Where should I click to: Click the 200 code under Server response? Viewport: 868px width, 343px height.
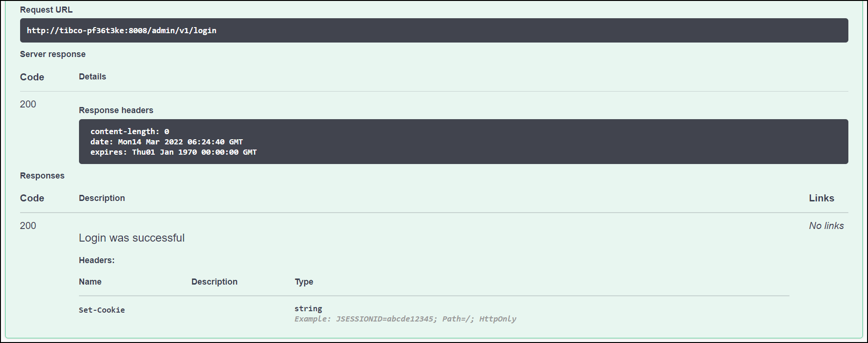click(x=28, y=104)
